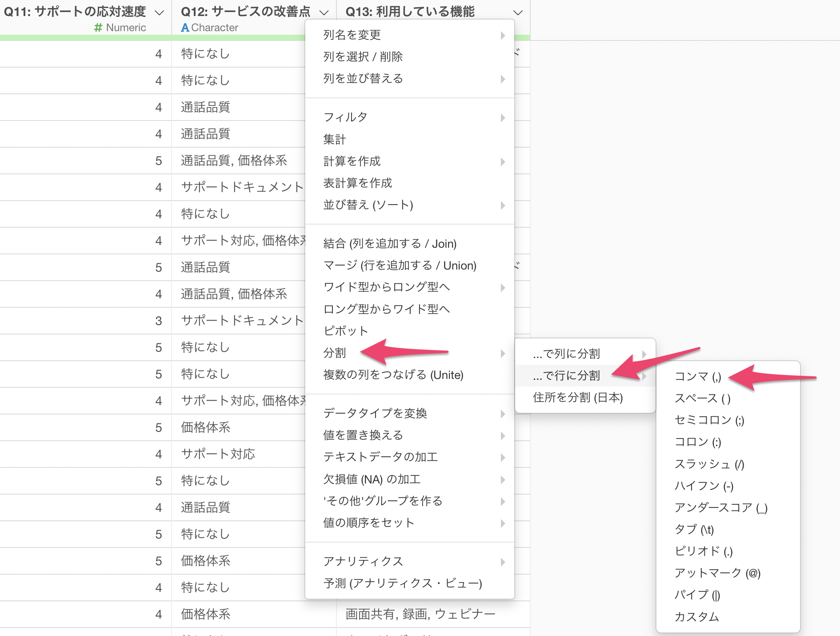
Task: Open the 分割 submenu entry
Action: pyautogui.click(x=410, y=353)
